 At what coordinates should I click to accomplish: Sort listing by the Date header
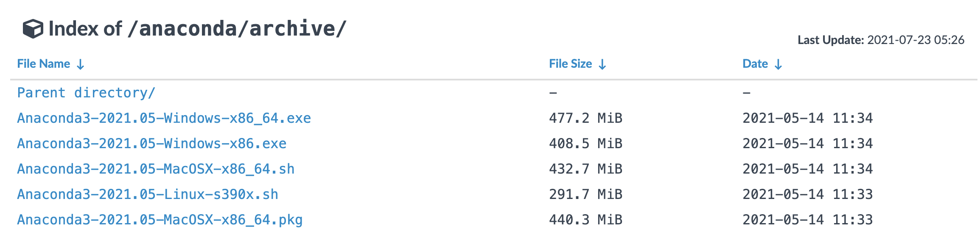(x=755, y=64)
